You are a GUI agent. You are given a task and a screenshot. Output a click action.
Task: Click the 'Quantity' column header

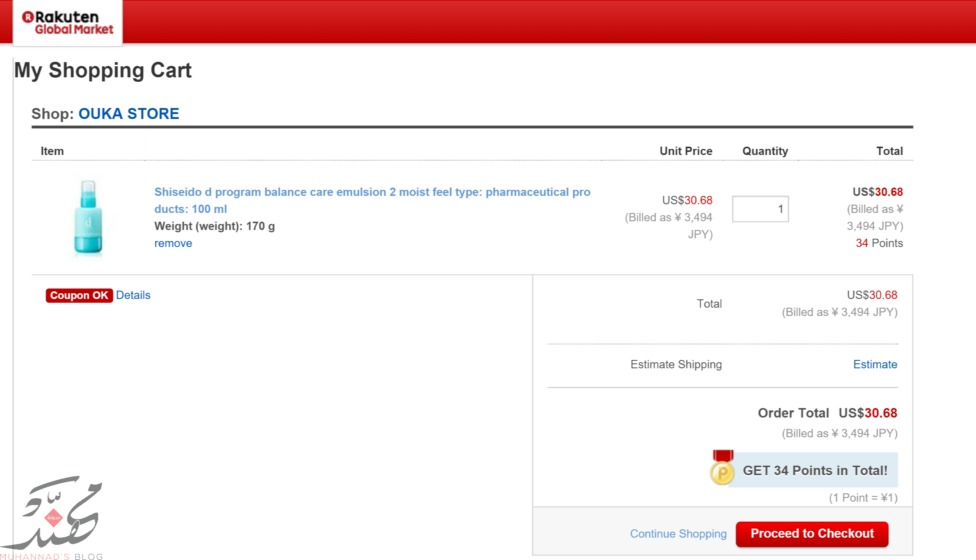point(765,151)
